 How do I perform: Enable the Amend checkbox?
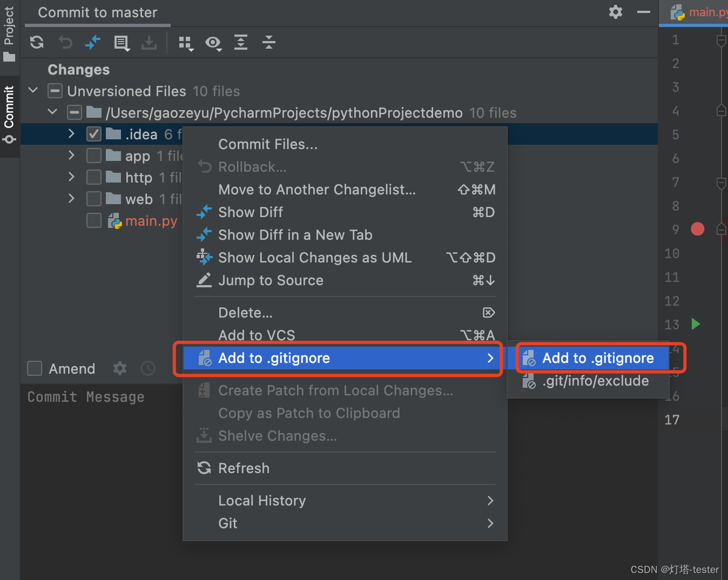[35, 368]
